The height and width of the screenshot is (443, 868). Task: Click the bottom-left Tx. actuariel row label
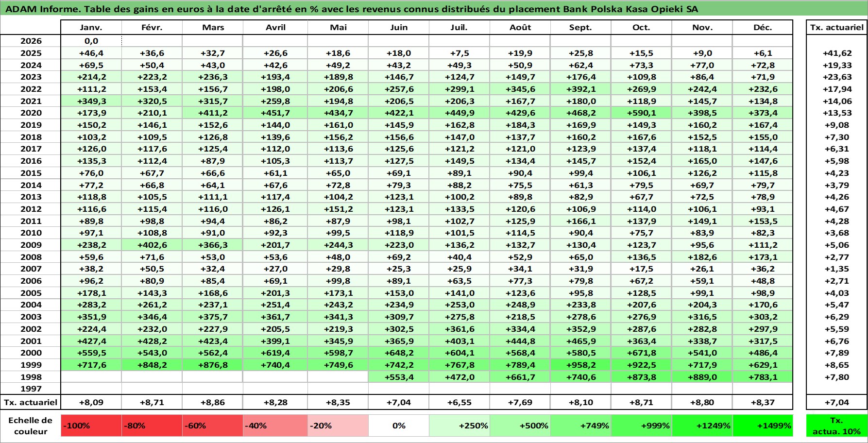(31, 402)
